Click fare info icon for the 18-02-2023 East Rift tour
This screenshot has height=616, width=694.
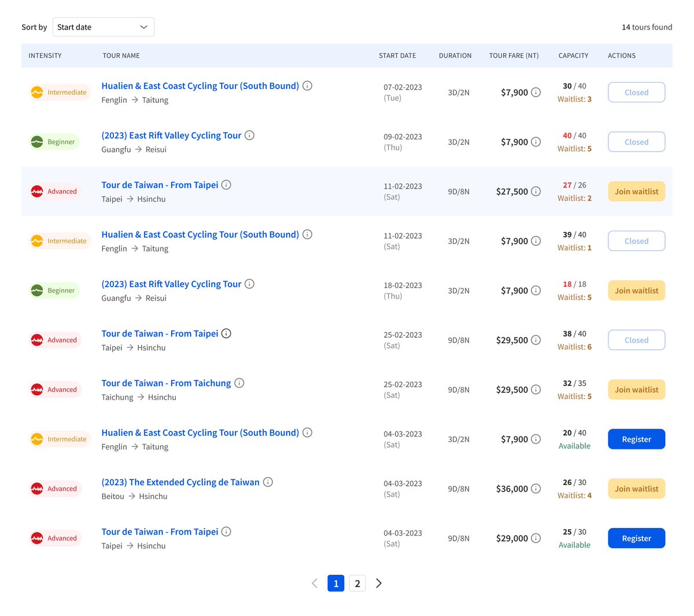536,290
